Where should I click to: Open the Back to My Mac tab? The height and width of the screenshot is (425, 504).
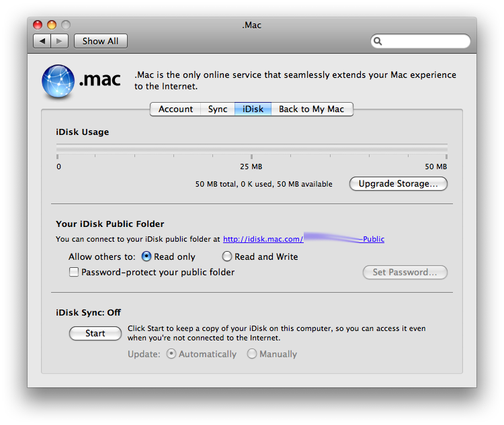point(312,109)
